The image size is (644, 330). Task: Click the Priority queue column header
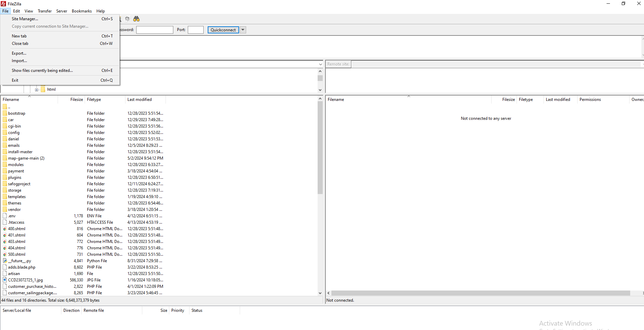(179, 310)
